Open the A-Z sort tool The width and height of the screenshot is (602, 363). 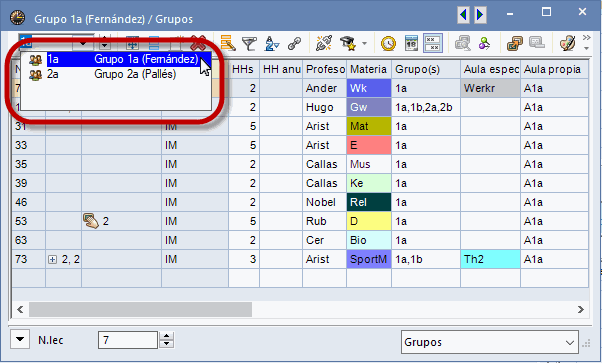(271, 44)
